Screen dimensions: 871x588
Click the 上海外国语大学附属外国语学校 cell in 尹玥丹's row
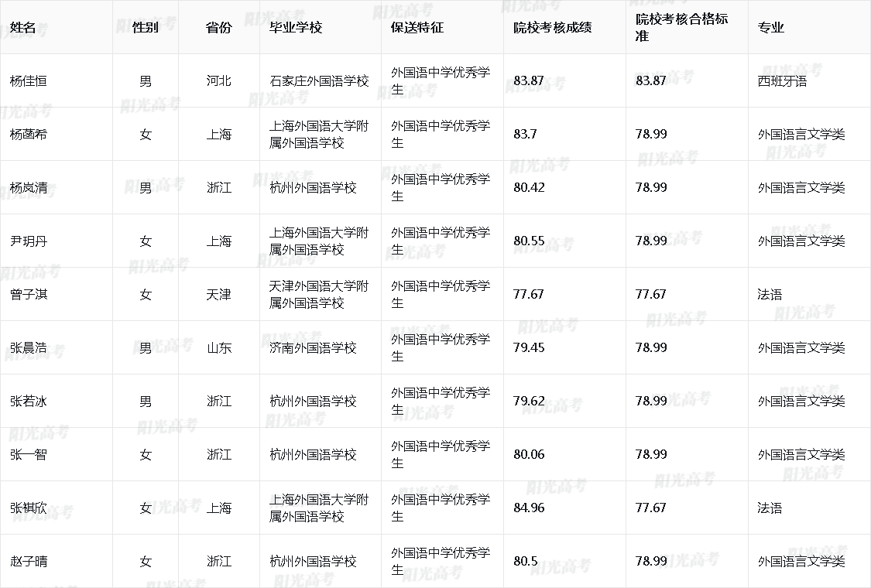click(319, 241)
